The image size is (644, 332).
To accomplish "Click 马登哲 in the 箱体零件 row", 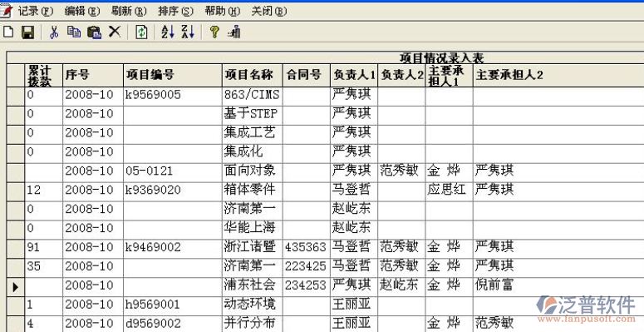I will tap(354, 191).
